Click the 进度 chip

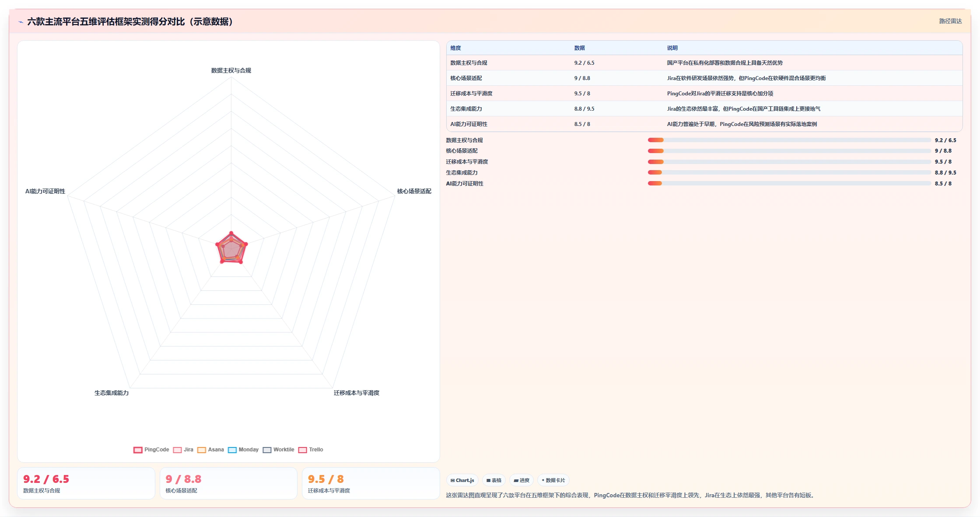pyautogui.click(x=521, y=480)
